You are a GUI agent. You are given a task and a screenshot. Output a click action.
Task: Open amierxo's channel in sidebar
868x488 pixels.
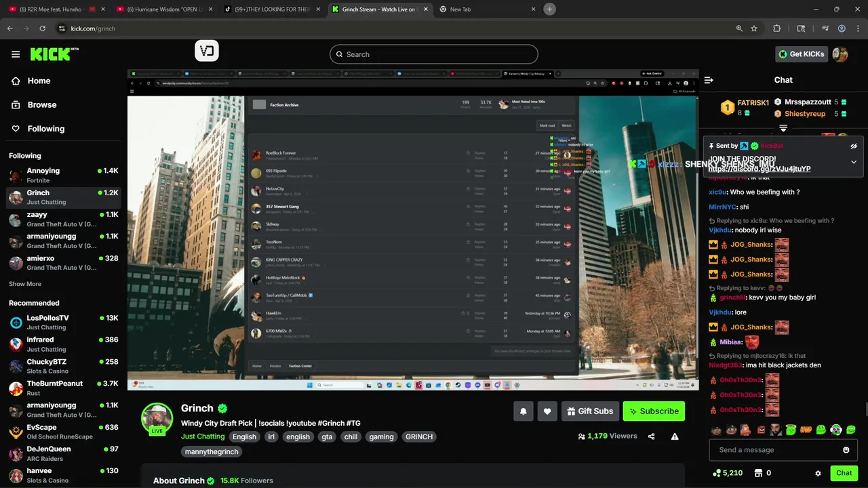point(64,263)
